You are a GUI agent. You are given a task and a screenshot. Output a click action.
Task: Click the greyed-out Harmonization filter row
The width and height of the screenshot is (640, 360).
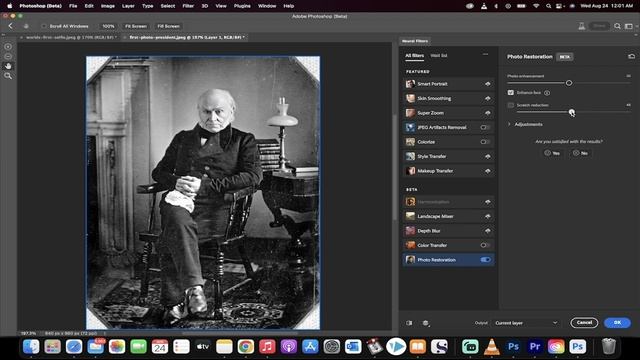point(448,202)
